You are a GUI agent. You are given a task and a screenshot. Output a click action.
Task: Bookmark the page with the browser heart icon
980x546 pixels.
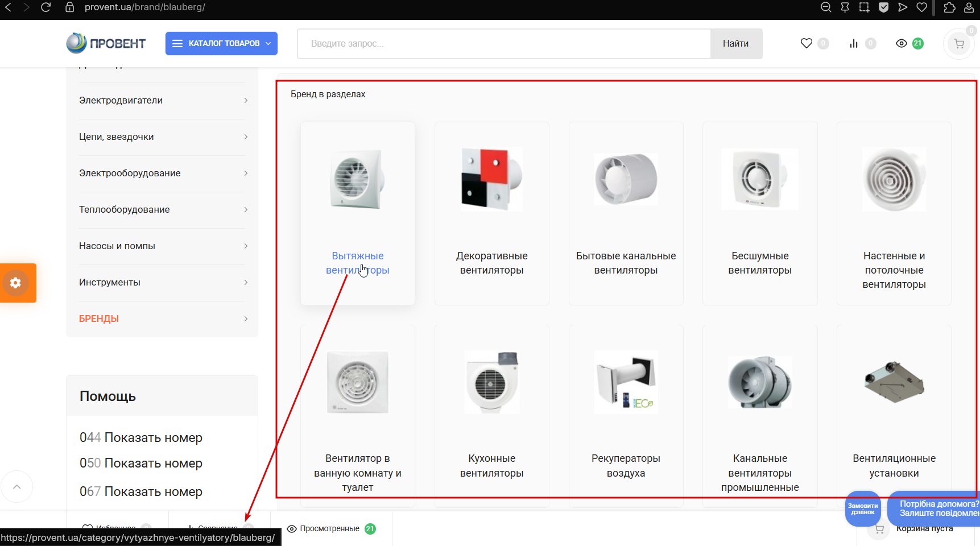922,7
